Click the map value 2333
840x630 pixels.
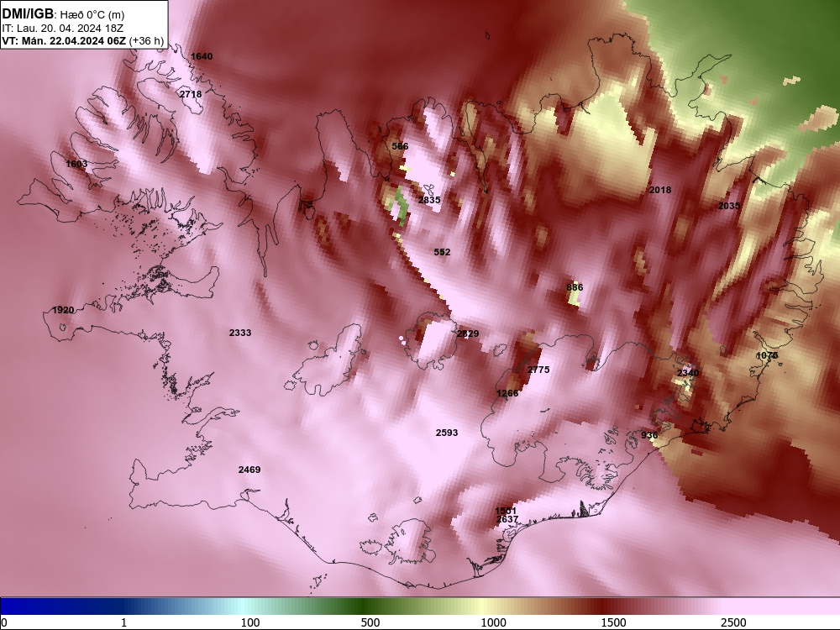(240, 333)
